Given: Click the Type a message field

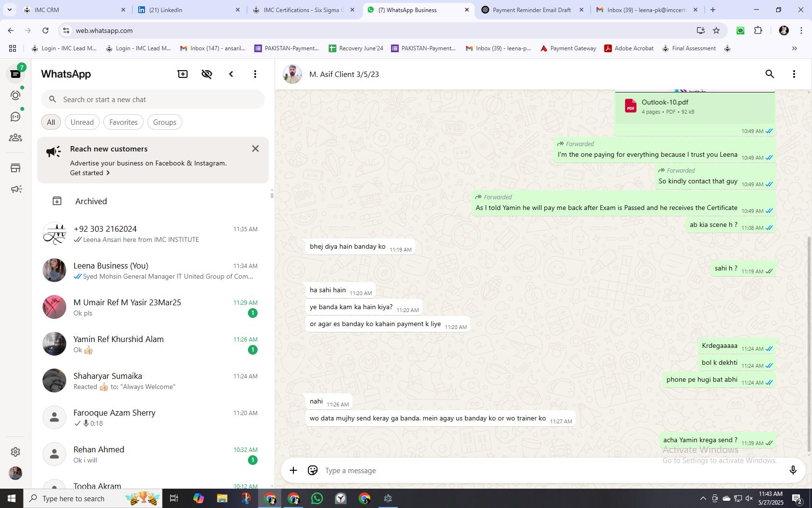Looking at the screenshot, I should pyautogui.click(x=551, y=470).
